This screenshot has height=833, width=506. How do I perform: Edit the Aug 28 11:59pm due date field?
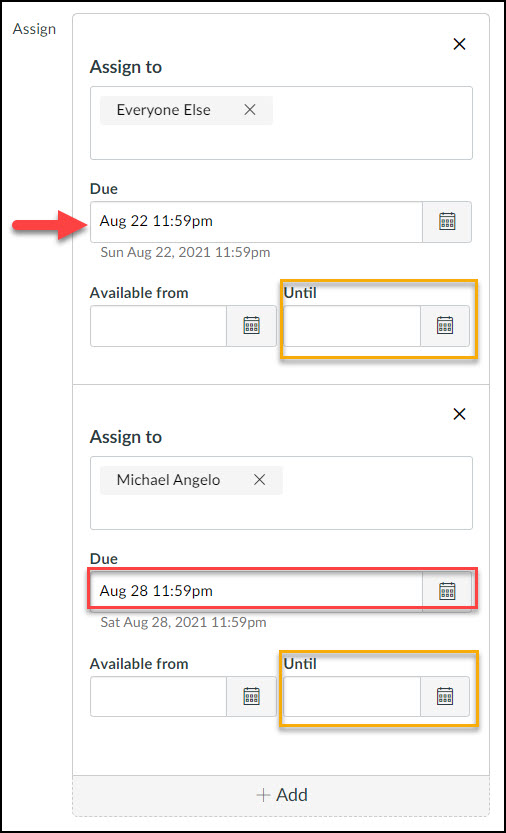point(256,591)
